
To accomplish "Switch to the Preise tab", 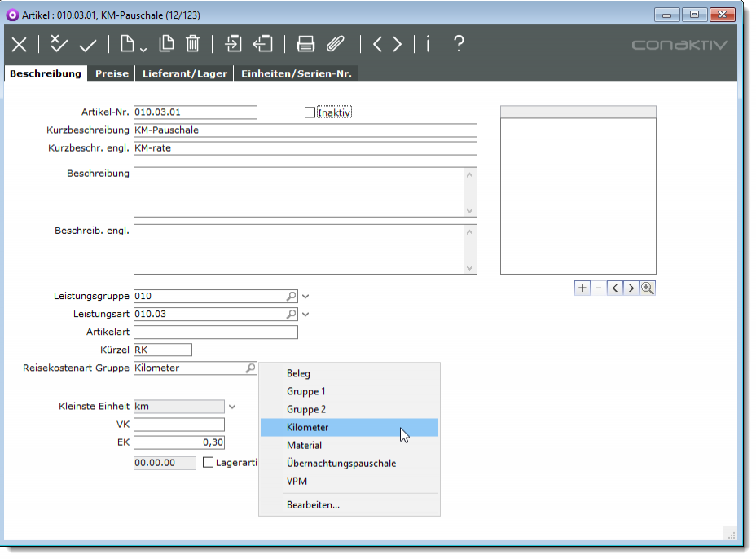I will tap(112, 73).
